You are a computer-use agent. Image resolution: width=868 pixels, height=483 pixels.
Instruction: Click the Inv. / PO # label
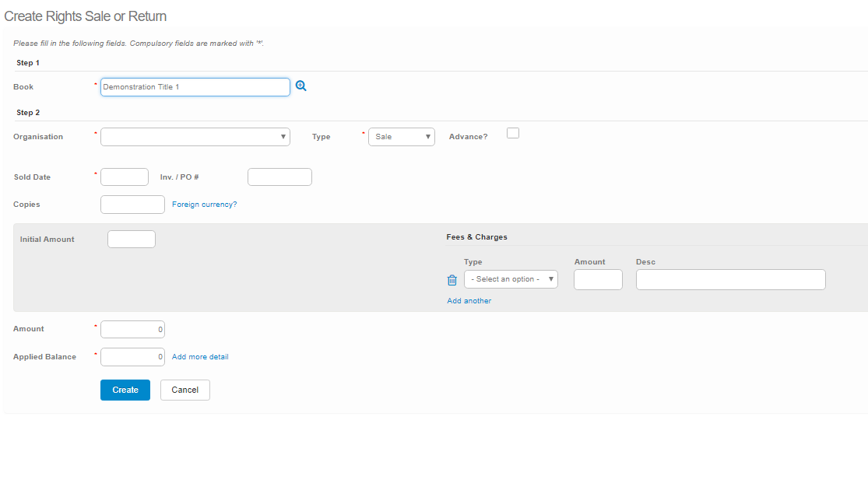point(179,177)
